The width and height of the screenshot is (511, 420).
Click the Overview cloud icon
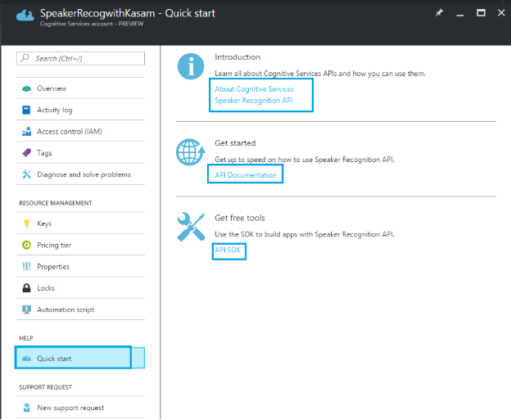26,88
